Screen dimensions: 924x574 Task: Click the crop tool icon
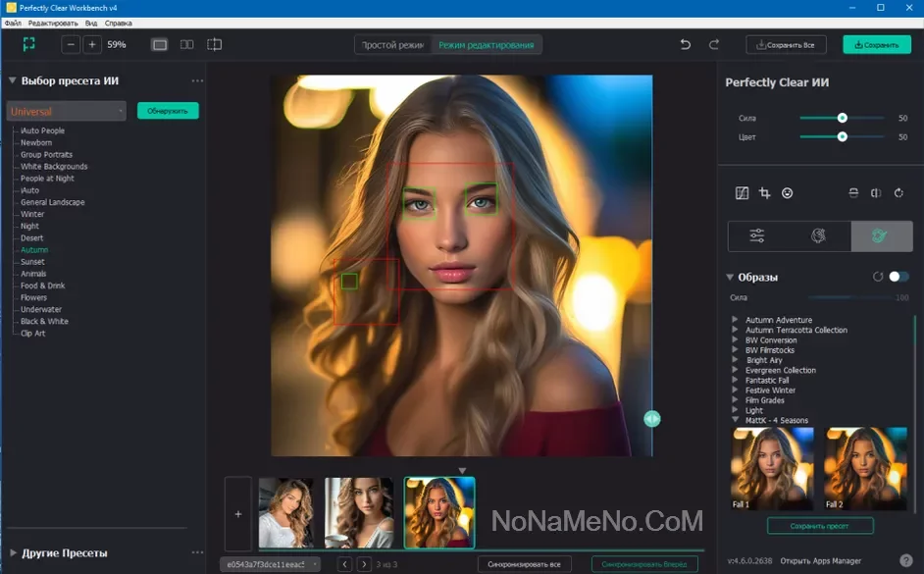tap(765, 193)
